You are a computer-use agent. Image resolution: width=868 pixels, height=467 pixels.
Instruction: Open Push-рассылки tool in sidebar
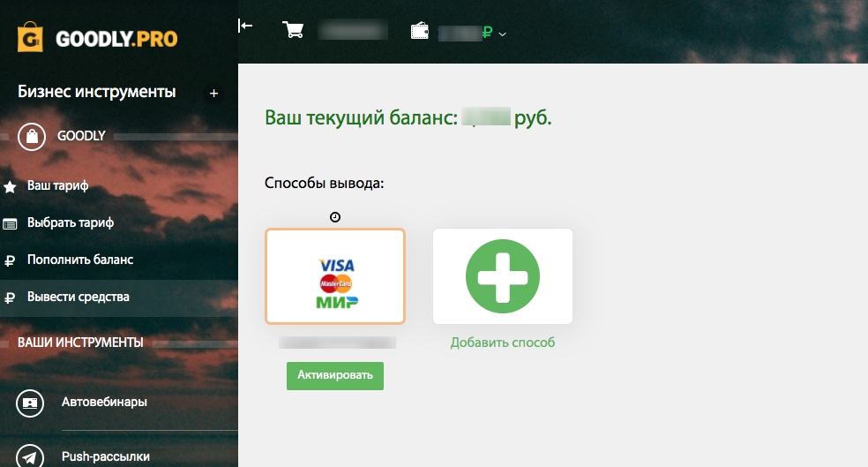[105, 457]
